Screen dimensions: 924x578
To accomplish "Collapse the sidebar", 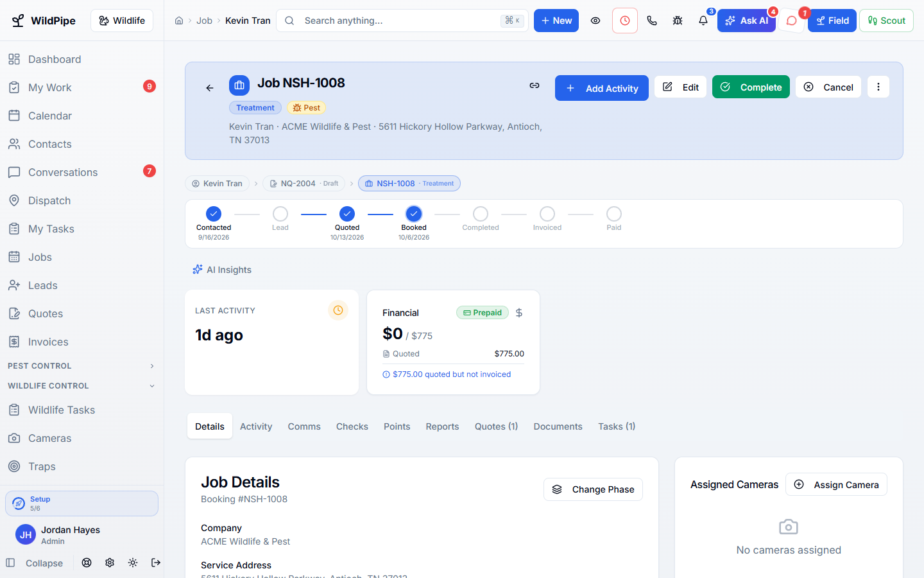I will click(35, 563).
